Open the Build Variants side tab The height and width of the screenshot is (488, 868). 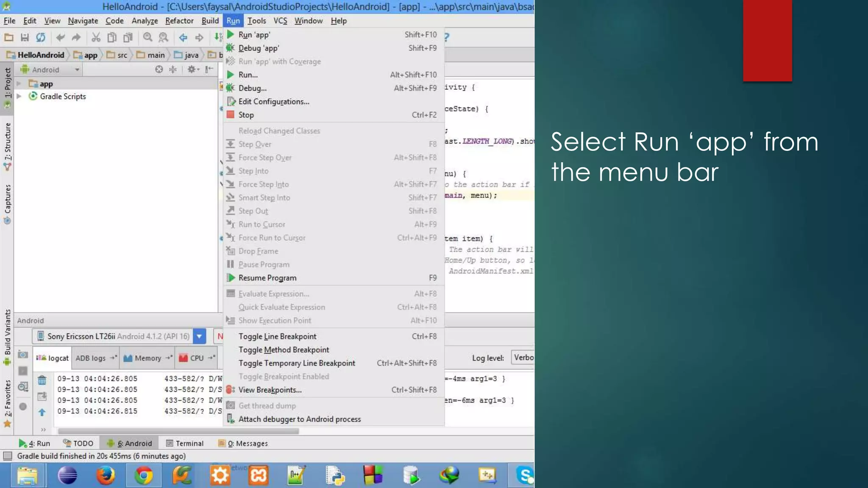(x=7, y=338)
